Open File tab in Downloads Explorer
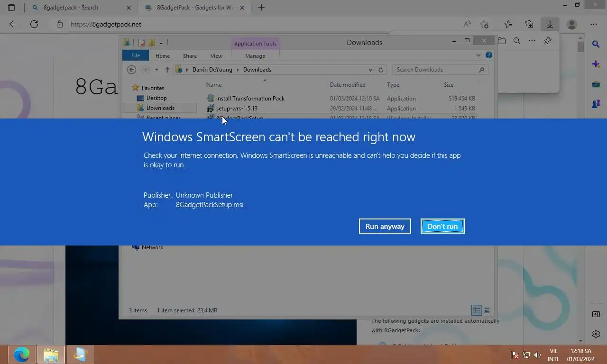This screenshot has width=607, height=364. coord(136,55)
